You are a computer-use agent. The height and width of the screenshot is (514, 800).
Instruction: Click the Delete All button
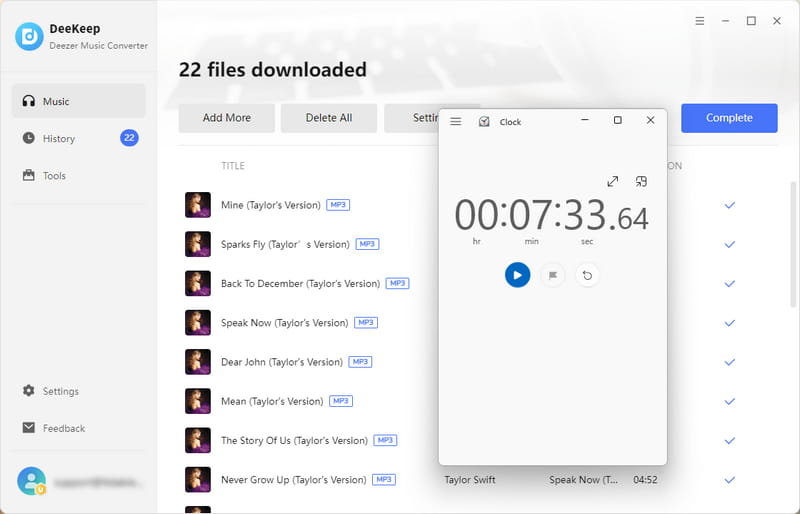click(x=329, y=118)
